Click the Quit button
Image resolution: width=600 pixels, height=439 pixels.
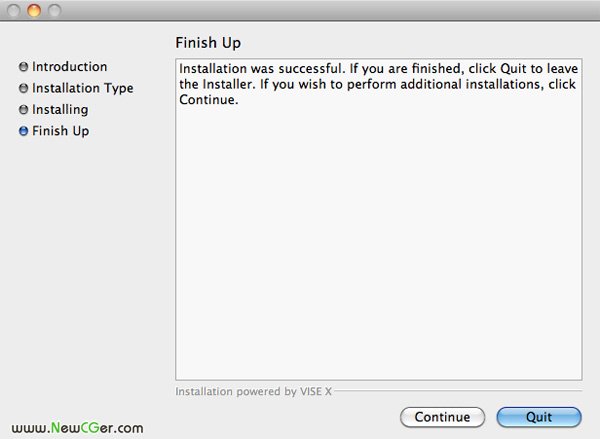click(x=539, y=417)
